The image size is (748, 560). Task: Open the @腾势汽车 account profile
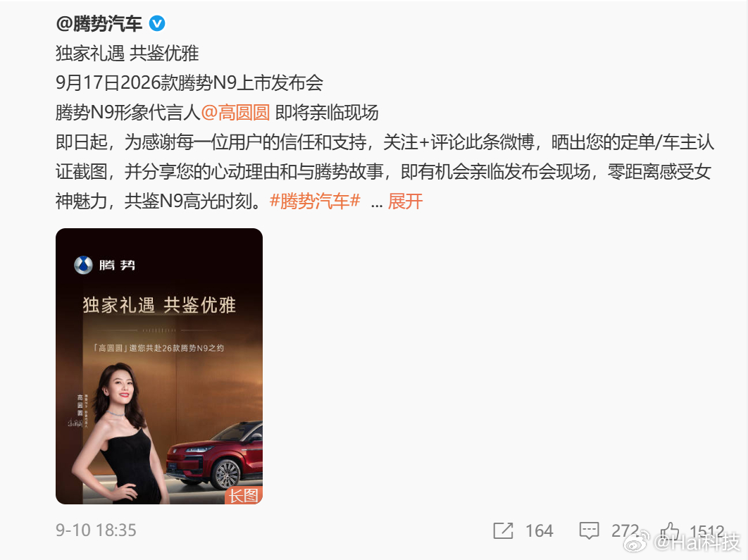pos(99,23)
